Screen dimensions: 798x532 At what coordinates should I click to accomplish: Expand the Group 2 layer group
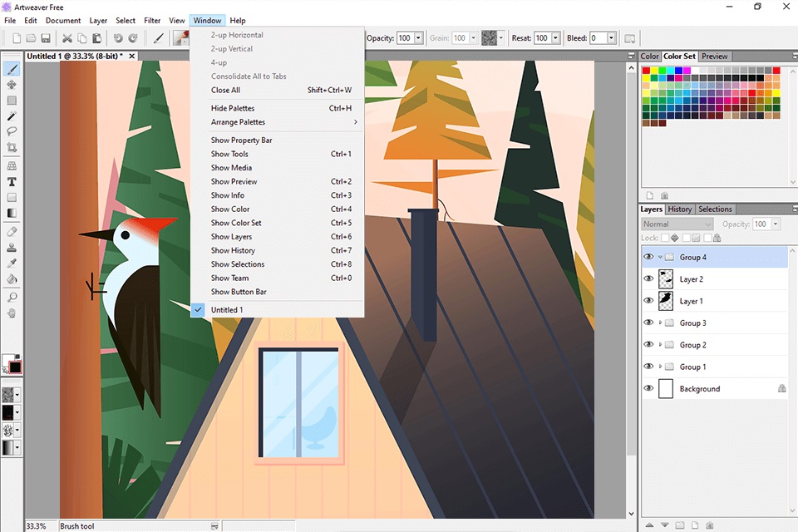click(x=660, y=345)
